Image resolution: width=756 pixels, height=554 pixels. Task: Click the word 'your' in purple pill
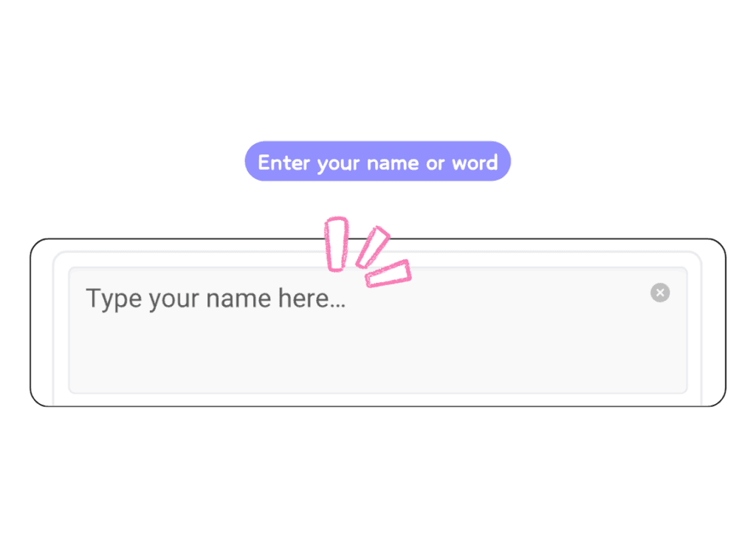(338, 163)
